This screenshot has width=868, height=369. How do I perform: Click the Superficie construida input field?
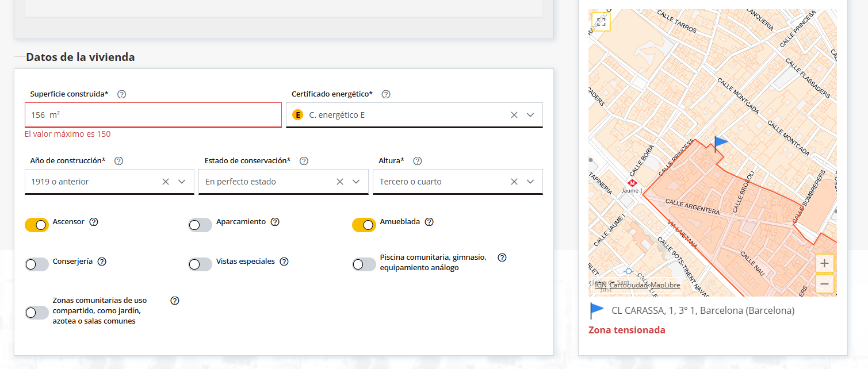(x=152, y=115)
